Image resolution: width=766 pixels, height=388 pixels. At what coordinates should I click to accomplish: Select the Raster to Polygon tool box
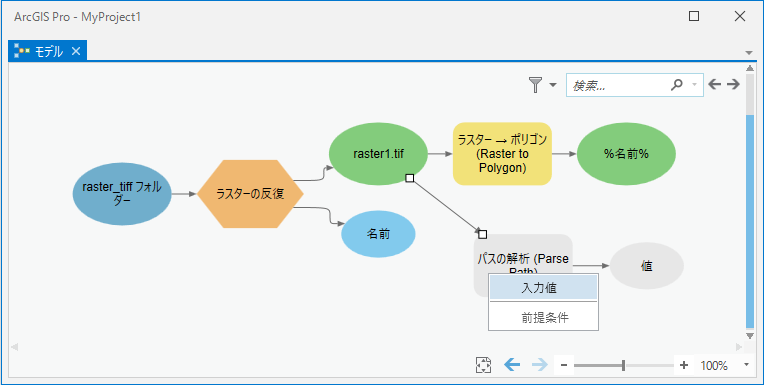(502, 154)
